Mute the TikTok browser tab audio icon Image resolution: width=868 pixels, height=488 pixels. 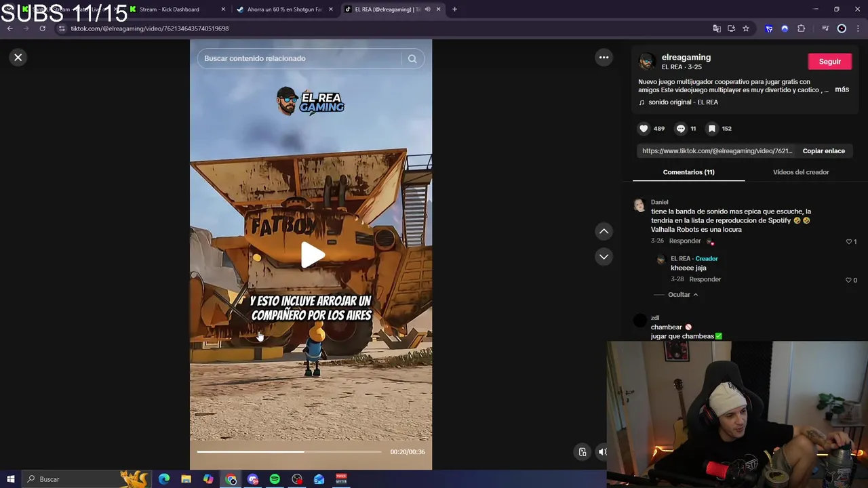point(427,9)
